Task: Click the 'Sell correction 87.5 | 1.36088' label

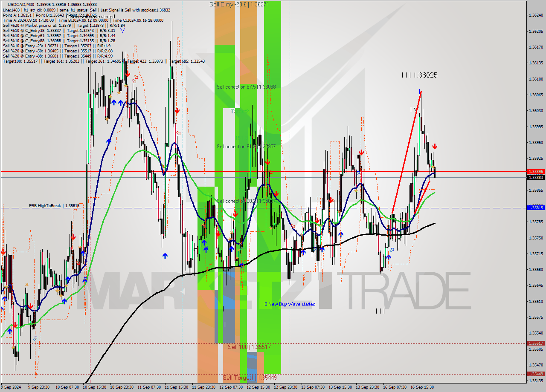Action: click(x=246, y=87)
